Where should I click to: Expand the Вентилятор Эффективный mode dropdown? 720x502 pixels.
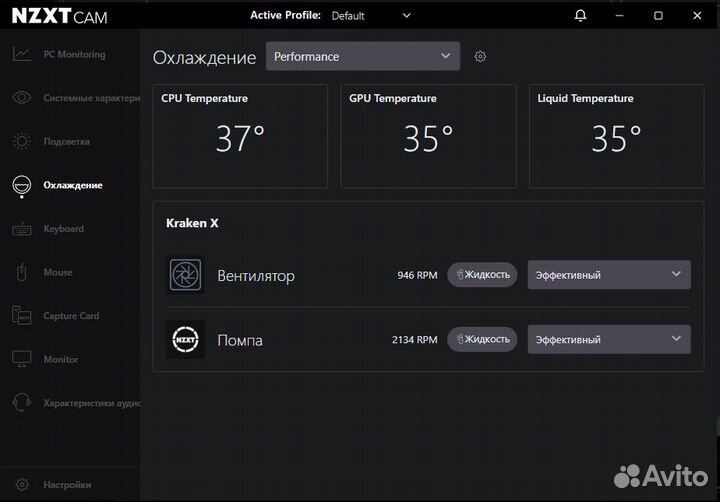tap(608, 275)
